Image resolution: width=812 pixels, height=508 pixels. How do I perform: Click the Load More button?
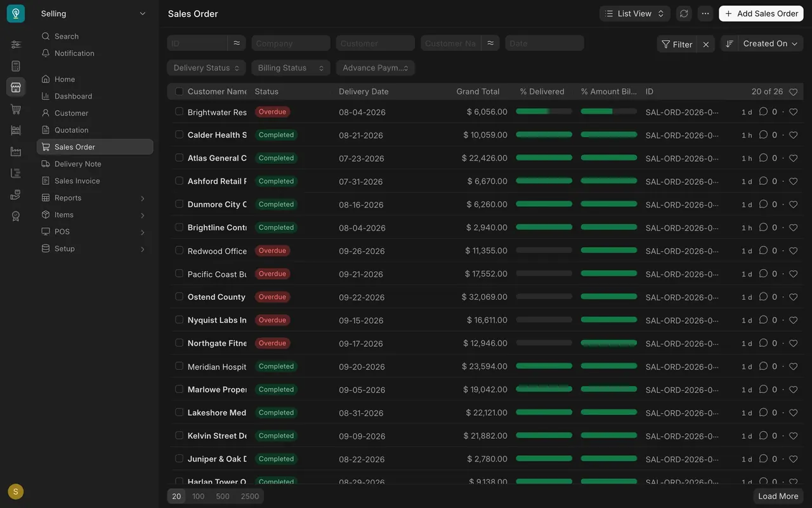778,496
